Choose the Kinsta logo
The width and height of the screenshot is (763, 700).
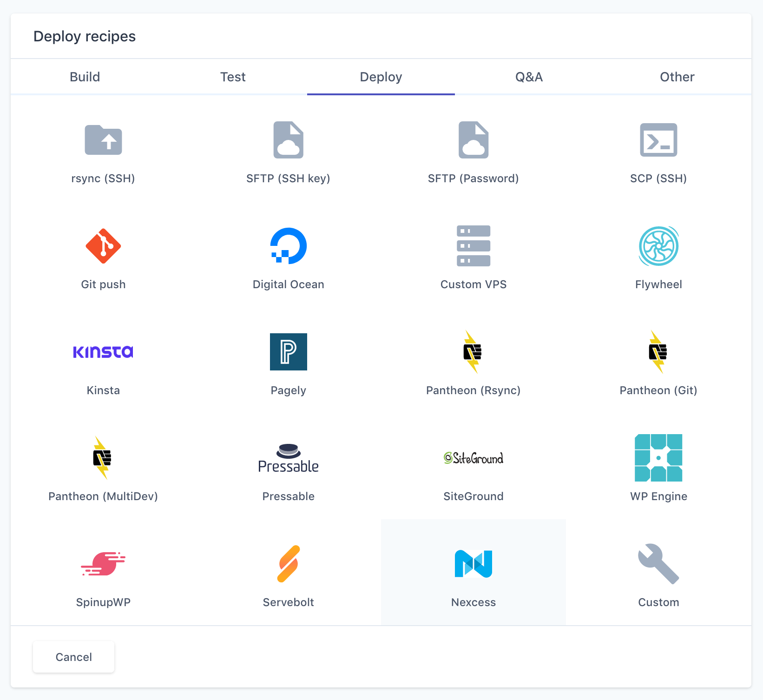tap(103, 352)
